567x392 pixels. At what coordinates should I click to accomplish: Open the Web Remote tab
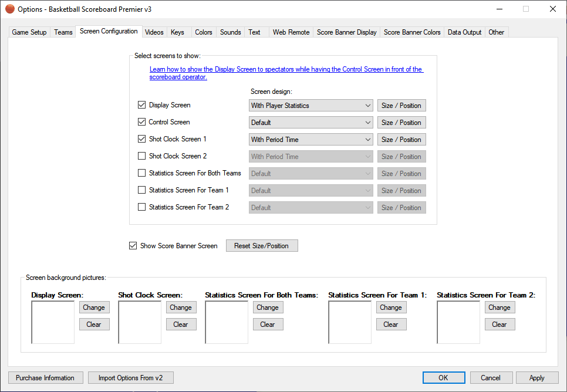pos(291,32)
